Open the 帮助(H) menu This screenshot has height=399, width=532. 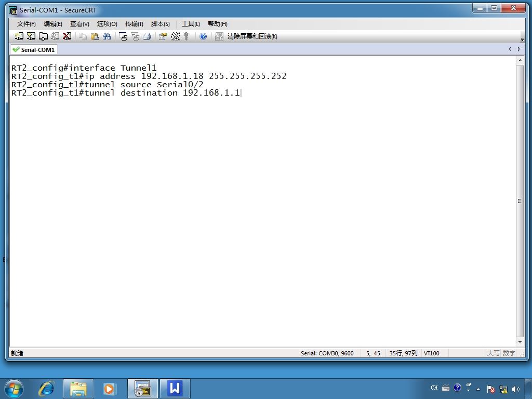[x=218, y=24]
